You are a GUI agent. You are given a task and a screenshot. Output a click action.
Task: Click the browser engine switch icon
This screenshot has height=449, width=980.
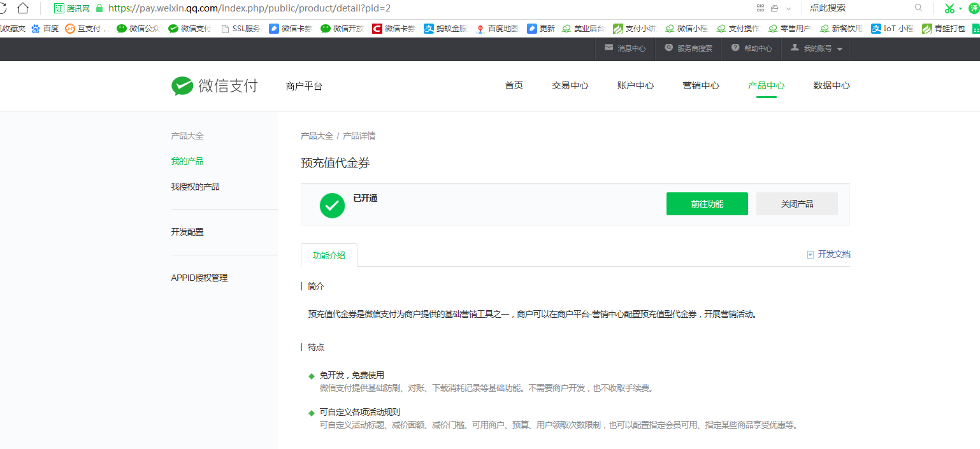click(x=775, y=8)
